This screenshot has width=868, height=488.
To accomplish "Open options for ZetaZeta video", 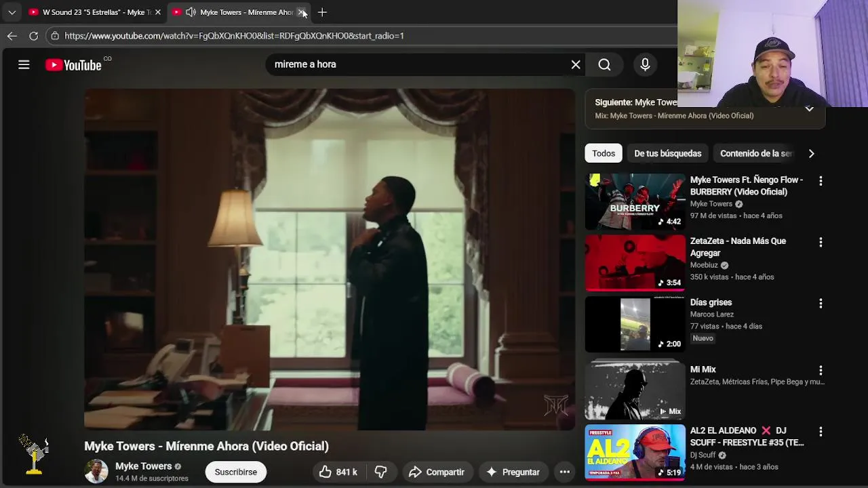I will (x=821, y=242).
